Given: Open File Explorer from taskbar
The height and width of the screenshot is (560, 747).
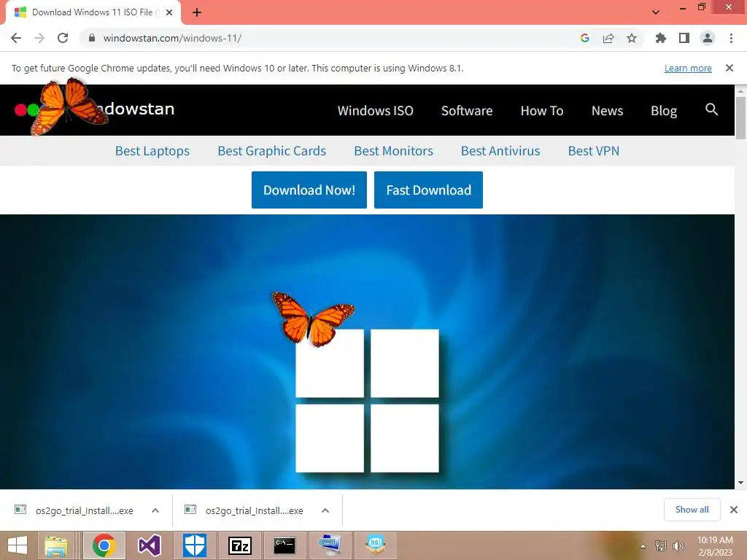Looking at the screenshot, I should point(56,545).
